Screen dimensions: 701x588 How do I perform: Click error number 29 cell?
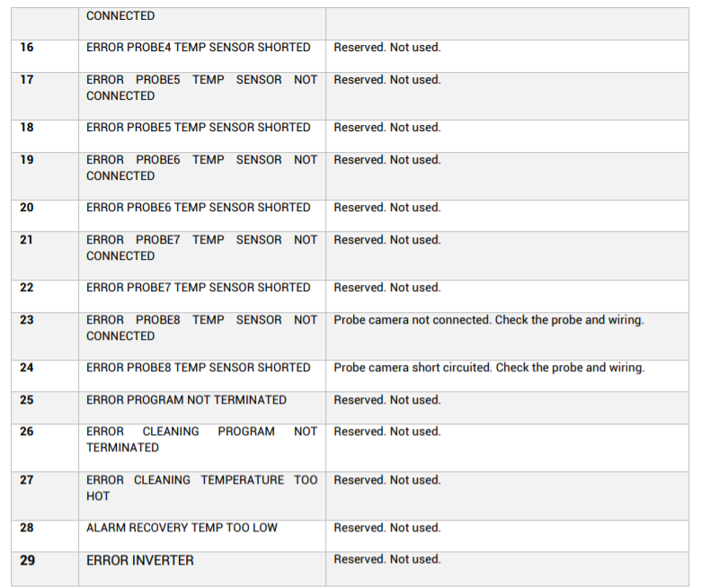coord(27,560)
